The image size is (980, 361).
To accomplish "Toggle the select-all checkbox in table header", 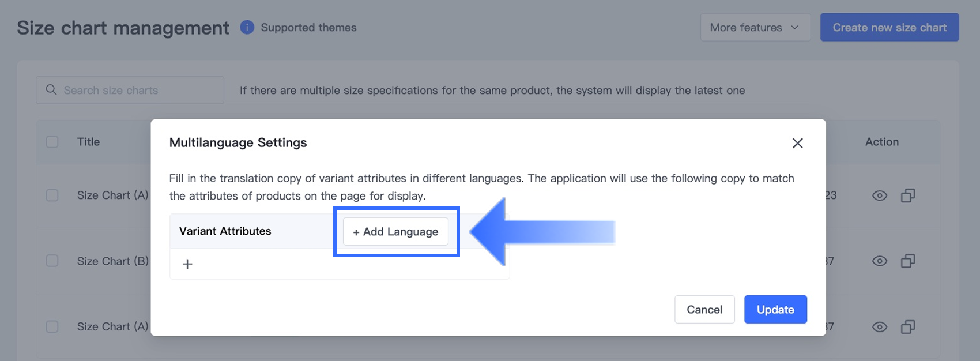I will (52, 142).
